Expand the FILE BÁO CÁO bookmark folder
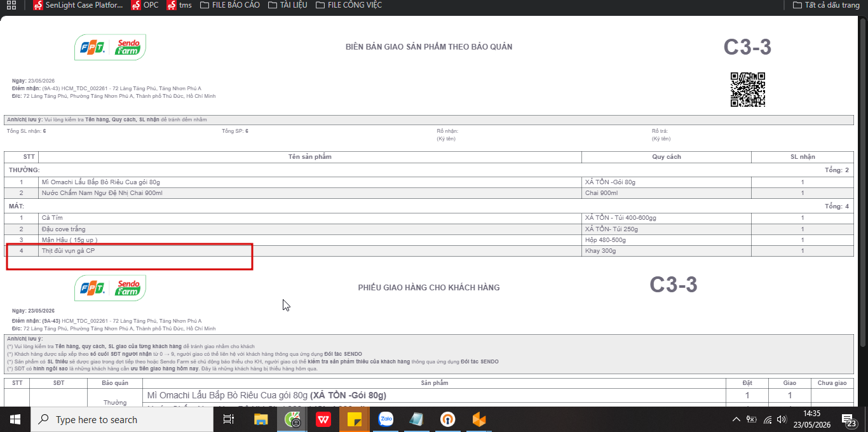The width and height of the screenshot is (868, 432). 230,5
